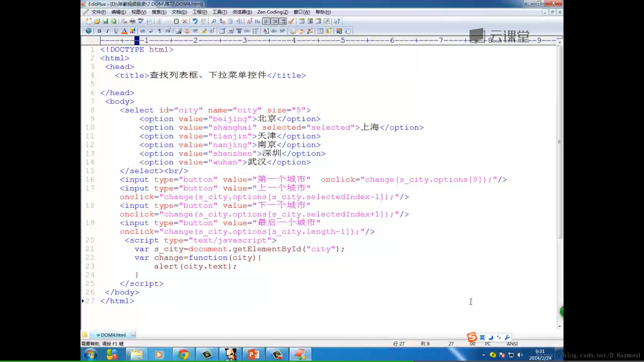Open the Zen Coding(Z) menu
Viewport: 644px width, 362px height.
272,12
